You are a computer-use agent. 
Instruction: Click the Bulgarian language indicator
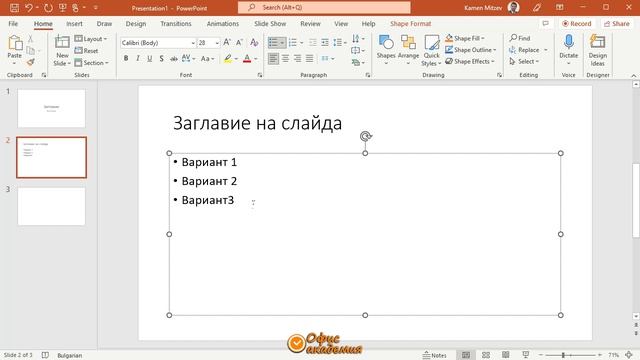70,355
